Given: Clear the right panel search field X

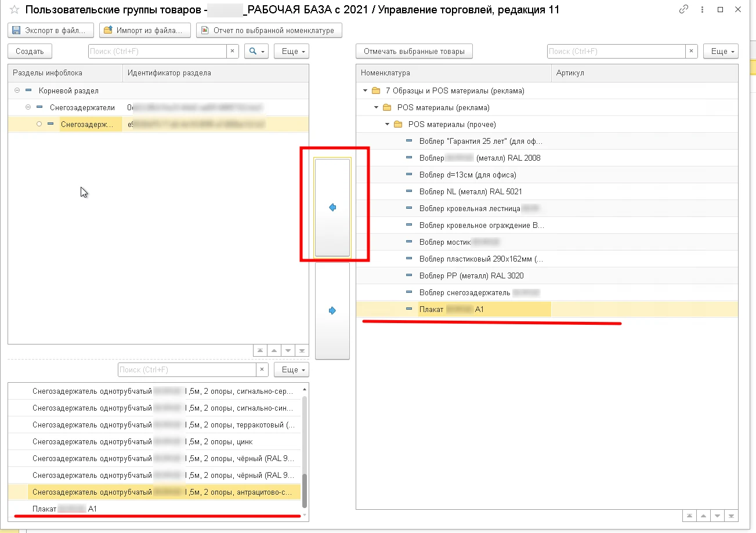Looking at the screenshot, I should coord(692,51).
